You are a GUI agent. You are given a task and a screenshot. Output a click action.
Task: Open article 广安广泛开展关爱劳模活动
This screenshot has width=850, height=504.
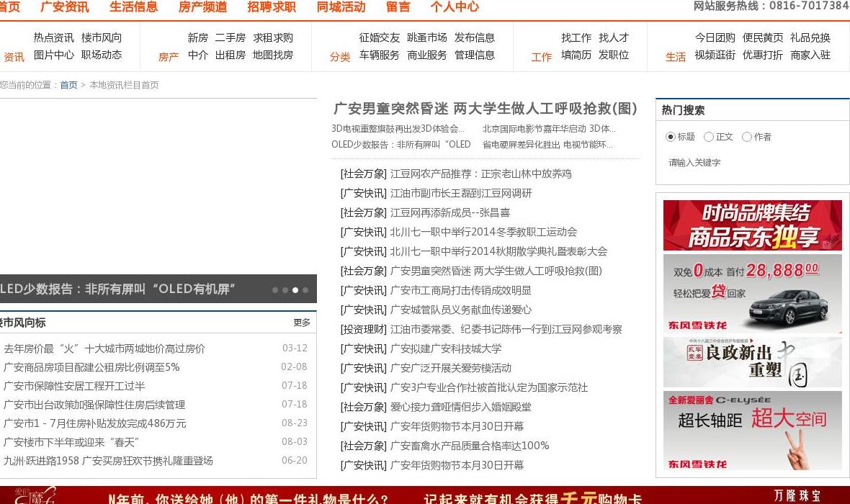(x=451, y=369)
